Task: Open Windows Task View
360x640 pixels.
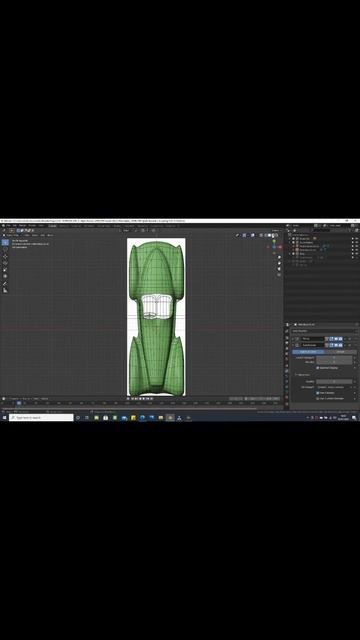Action: tap(87, 418)
